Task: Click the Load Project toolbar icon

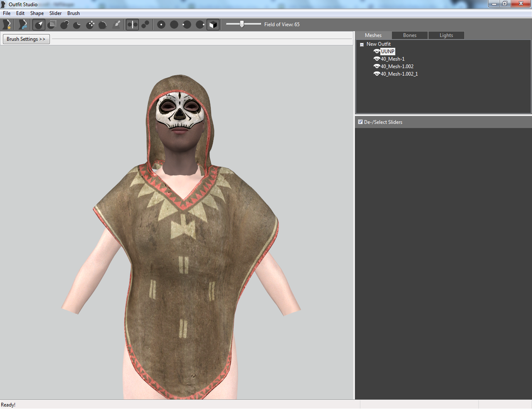Action: pos(23,25)
